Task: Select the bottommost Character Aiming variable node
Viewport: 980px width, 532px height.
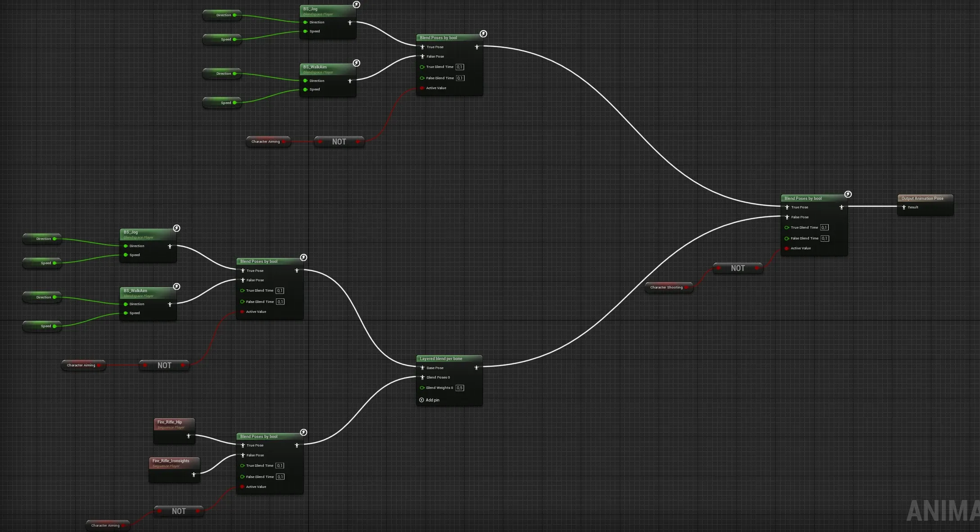Action: pyautogui.click(x=108, y=525)
